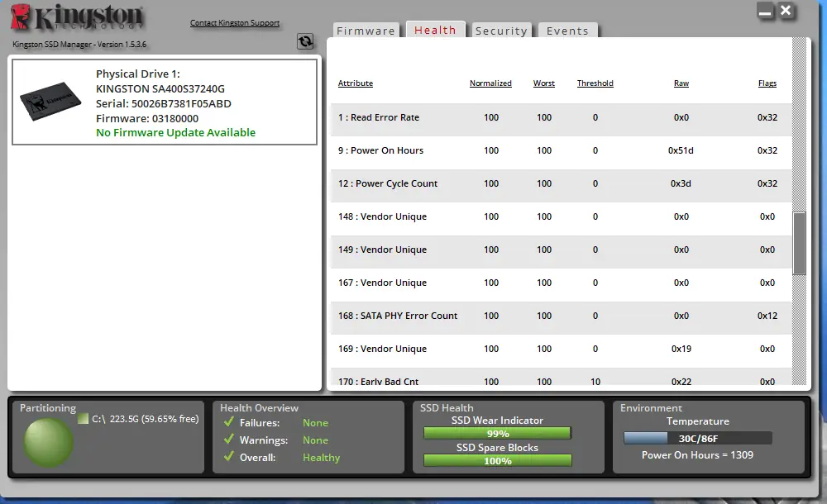Click the raw value 0x3d
The width and height of the screenshot is (827, 504).
click(x=681, y=184)
